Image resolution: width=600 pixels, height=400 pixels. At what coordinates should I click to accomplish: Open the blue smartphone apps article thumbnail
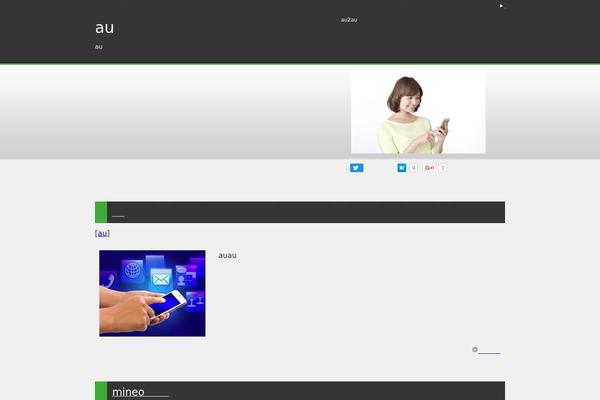pyautogui.click(x=152, y=293)
